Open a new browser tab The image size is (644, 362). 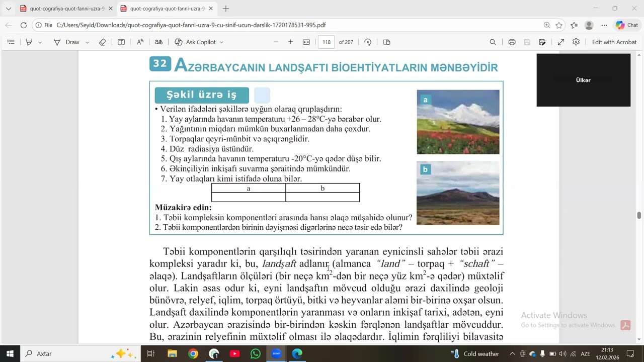tap(226, 9)
